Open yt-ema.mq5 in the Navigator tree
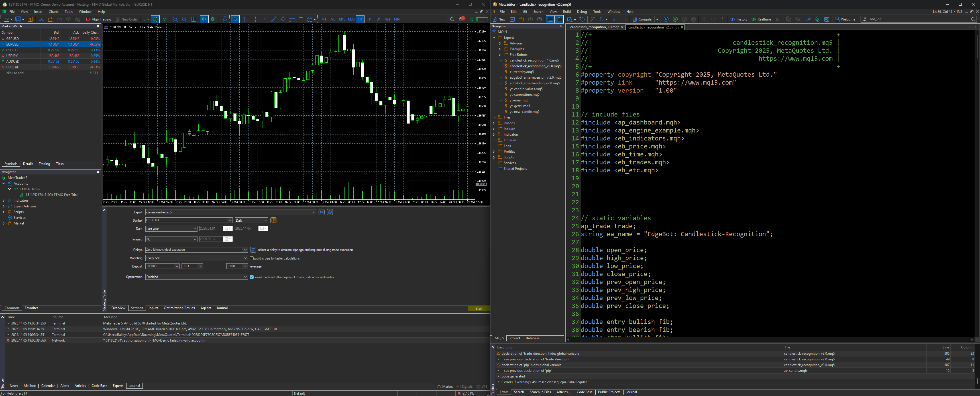Screen dimensions: 980x396 point(519,100)
